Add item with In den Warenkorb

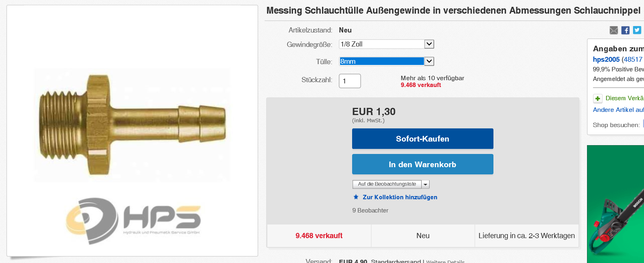[x=422, y=164]
